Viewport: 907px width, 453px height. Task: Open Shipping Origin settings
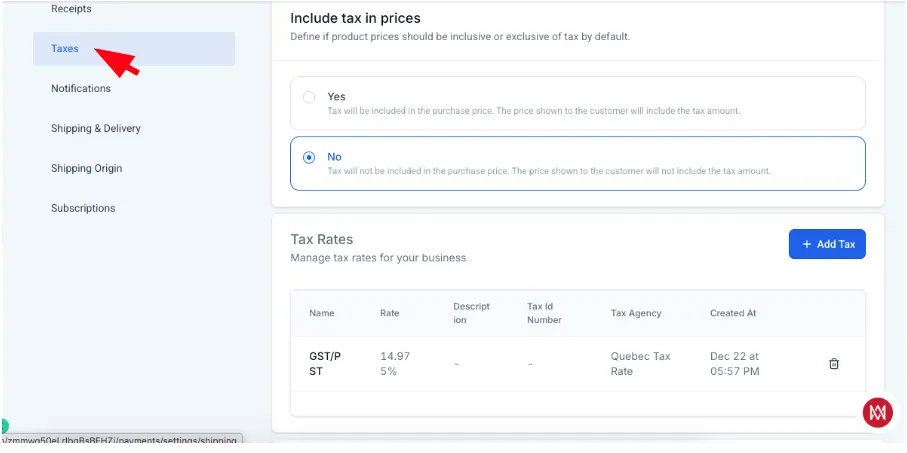(x=87, y=168)
